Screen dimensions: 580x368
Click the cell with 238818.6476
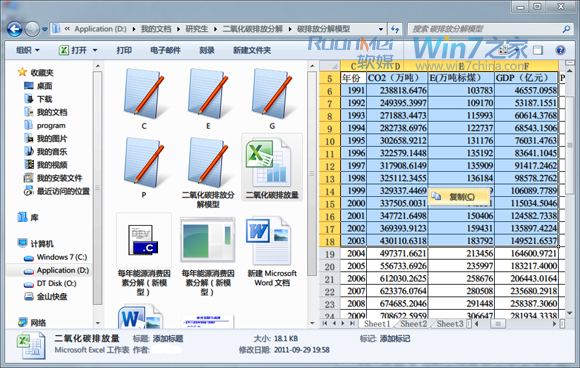(397, 91)
